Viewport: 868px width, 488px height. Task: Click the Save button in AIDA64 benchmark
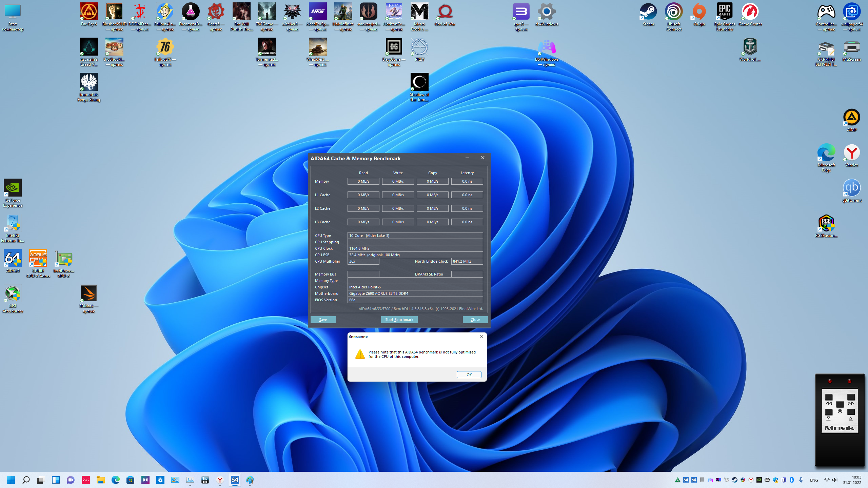click(x=323, y=320)
